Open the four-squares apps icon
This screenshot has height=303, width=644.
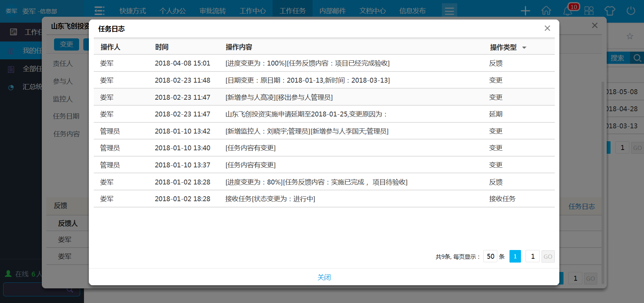[589, 11]
